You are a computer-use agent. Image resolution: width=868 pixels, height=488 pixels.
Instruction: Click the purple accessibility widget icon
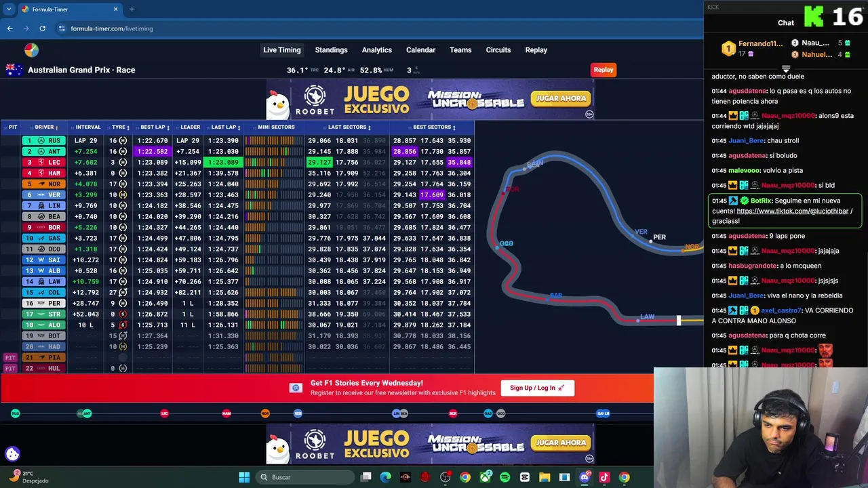pyautogui.click(x=12, y=454)
